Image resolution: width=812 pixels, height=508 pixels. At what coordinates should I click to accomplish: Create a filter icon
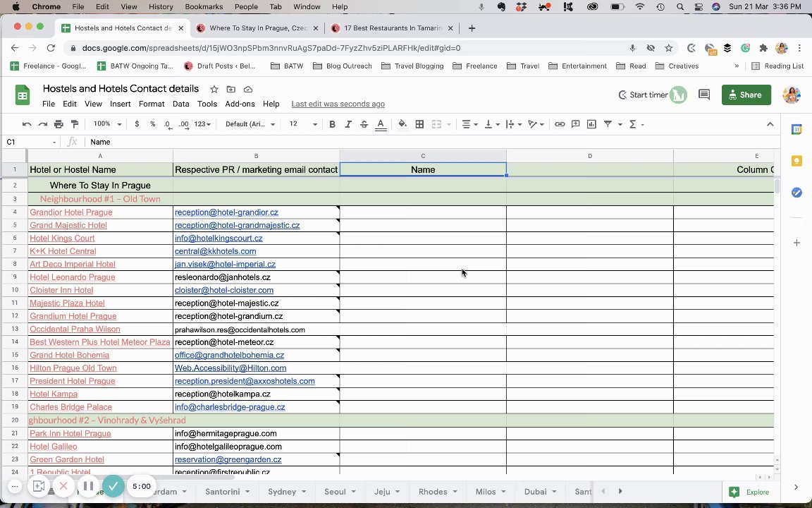tap(608, 124)
